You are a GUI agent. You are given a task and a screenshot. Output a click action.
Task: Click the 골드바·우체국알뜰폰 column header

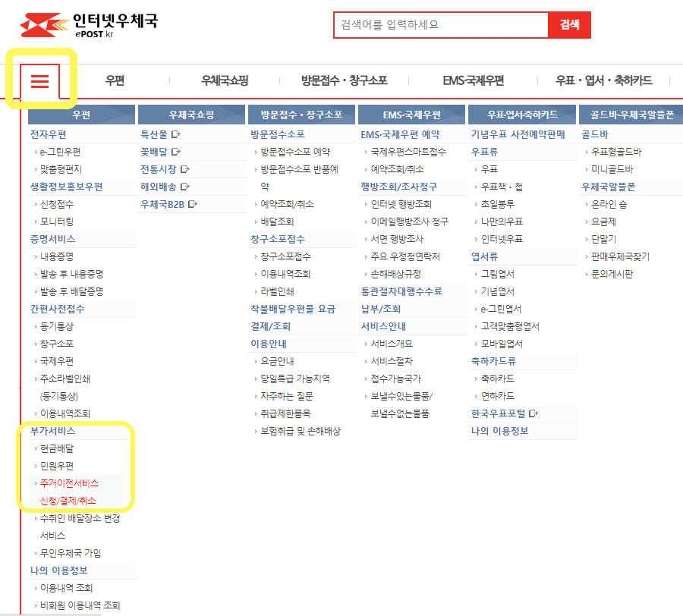(631, 115)
